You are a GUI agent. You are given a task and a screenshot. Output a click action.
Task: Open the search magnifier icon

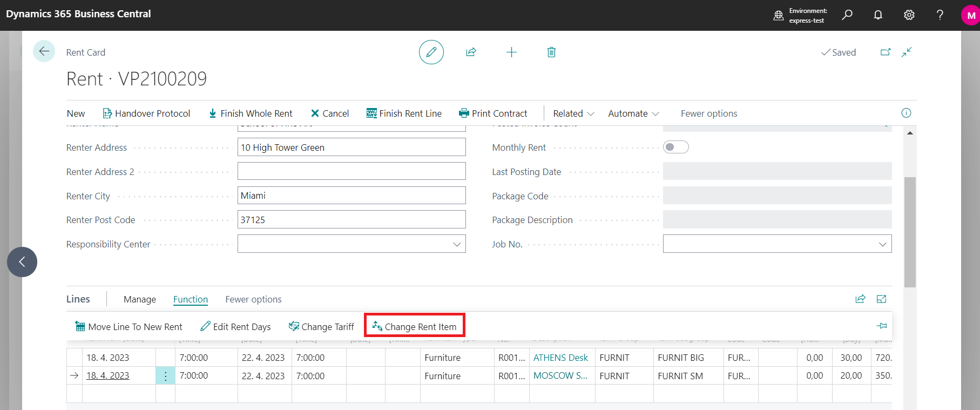(x=847, y=15)
